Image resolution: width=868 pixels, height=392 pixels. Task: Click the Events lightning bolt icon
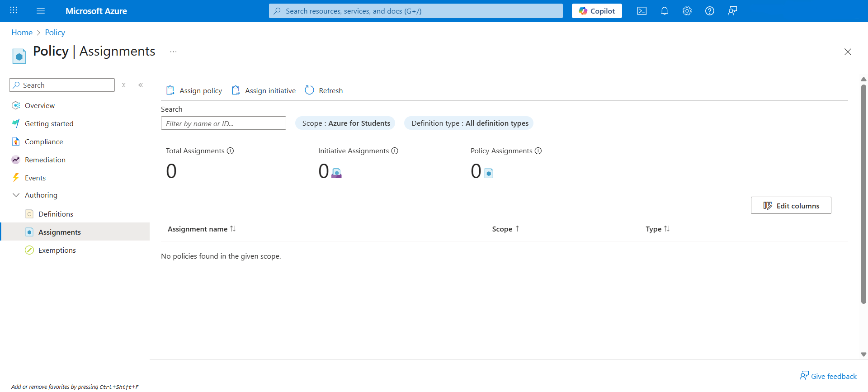[16, 178]
